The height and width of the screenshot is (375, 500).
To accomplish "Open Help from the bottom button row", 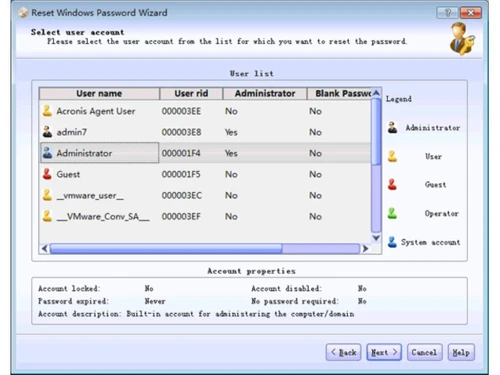I will point(461,352).
